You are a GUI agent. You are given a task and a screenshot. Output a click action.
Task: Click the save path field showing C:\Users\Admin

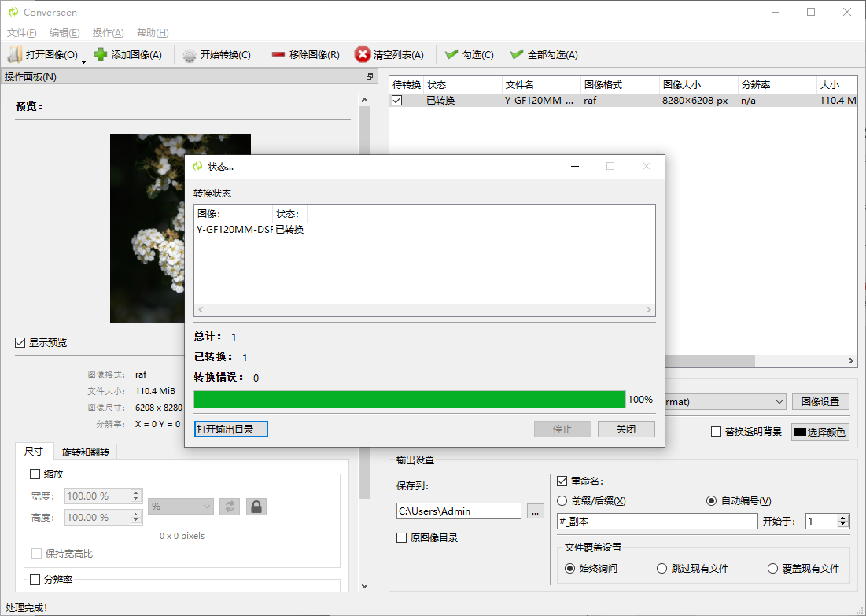[x=459, y=511]
